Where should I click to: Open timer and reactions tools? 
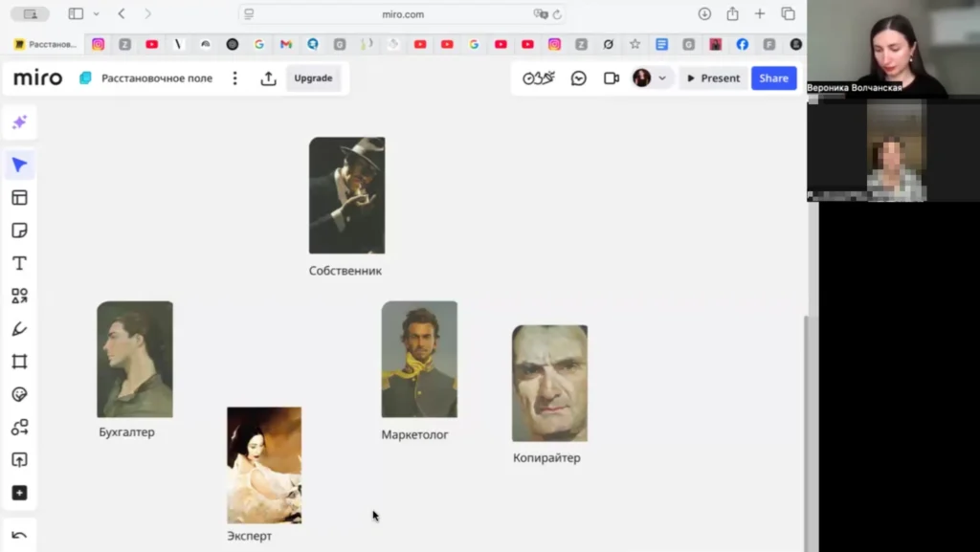tap(539, 78)
